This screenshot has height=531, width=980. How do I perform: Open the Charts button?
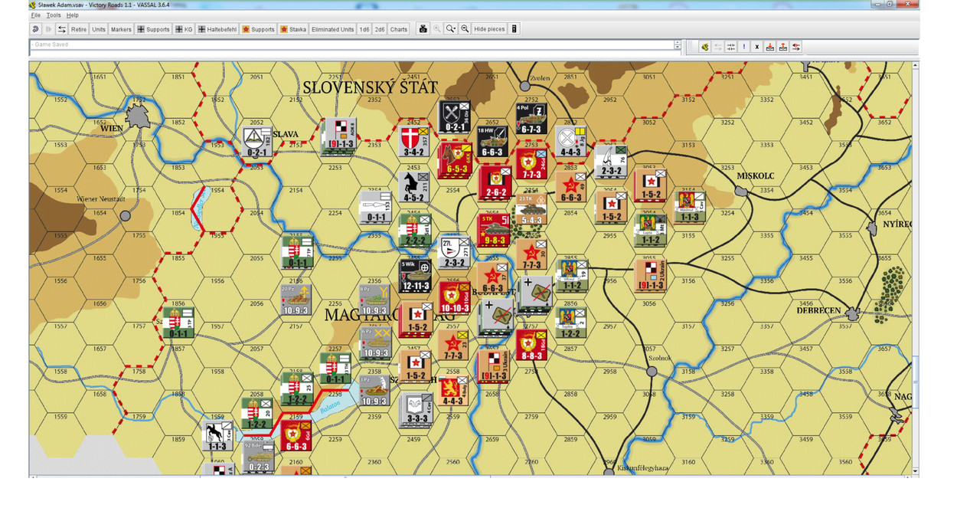pos(399,29)
